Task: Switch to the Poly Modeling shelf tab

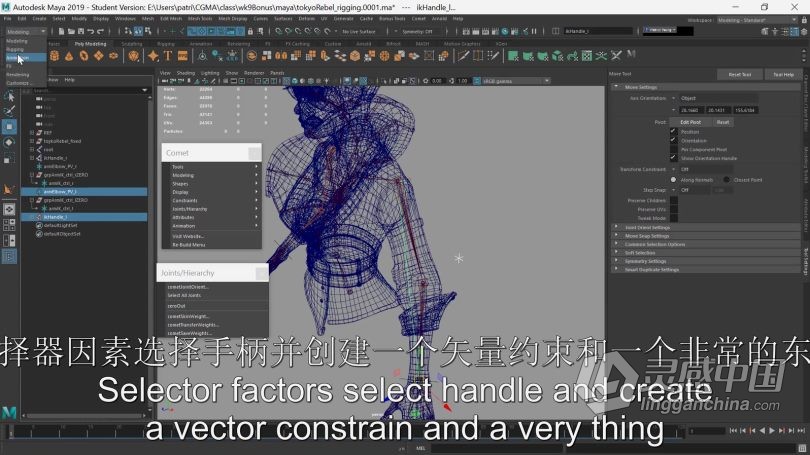Action: (90, 44)
